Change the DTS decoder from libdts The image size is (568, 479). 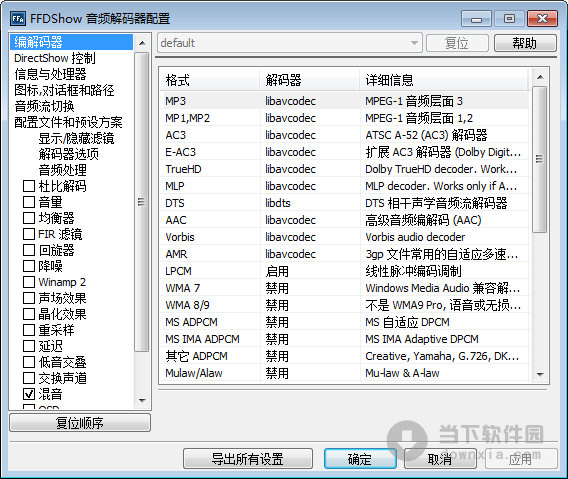tap(277, 203)
